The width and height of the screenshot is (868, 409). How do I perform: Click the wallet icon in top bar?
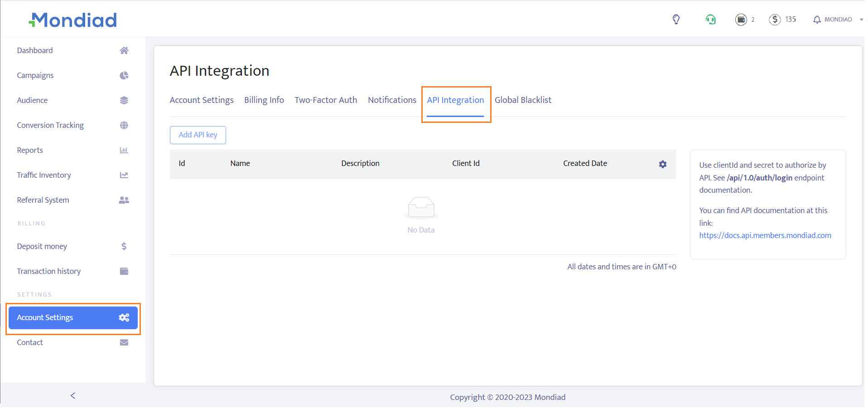pos(741,19)
